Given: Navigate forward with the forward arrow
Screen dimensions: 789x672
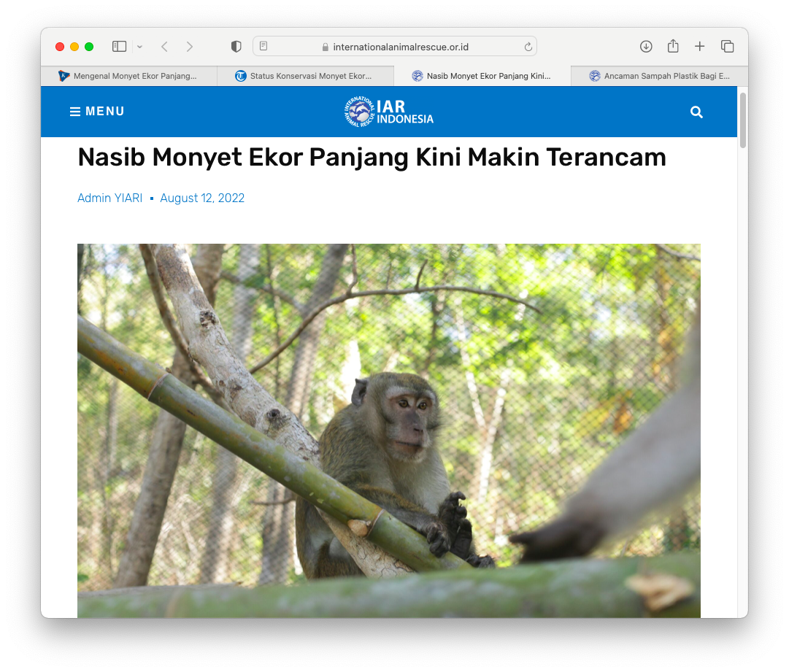Looking at the screenshot, I should (189, 46).
